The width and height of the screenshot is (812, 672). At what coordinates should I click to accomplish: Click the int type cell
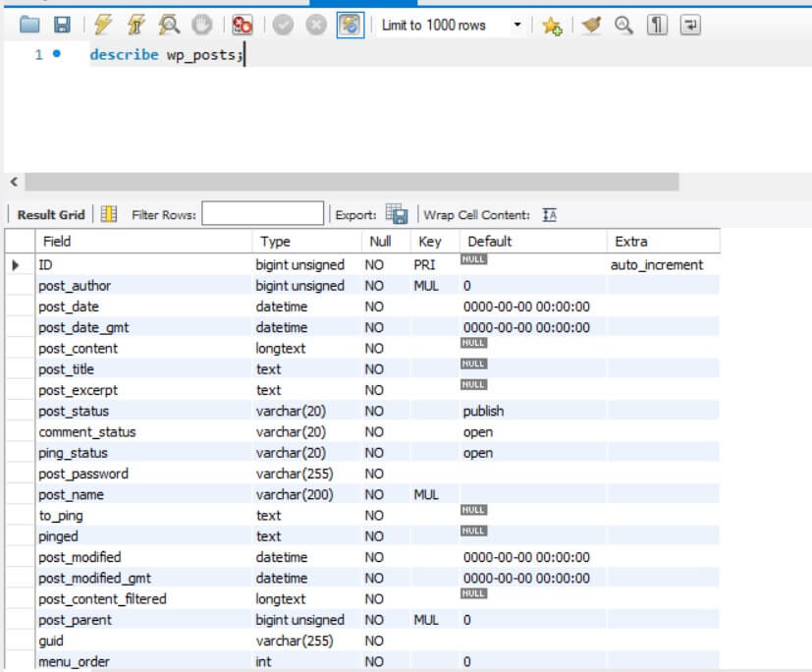click(x=307, y=661)
